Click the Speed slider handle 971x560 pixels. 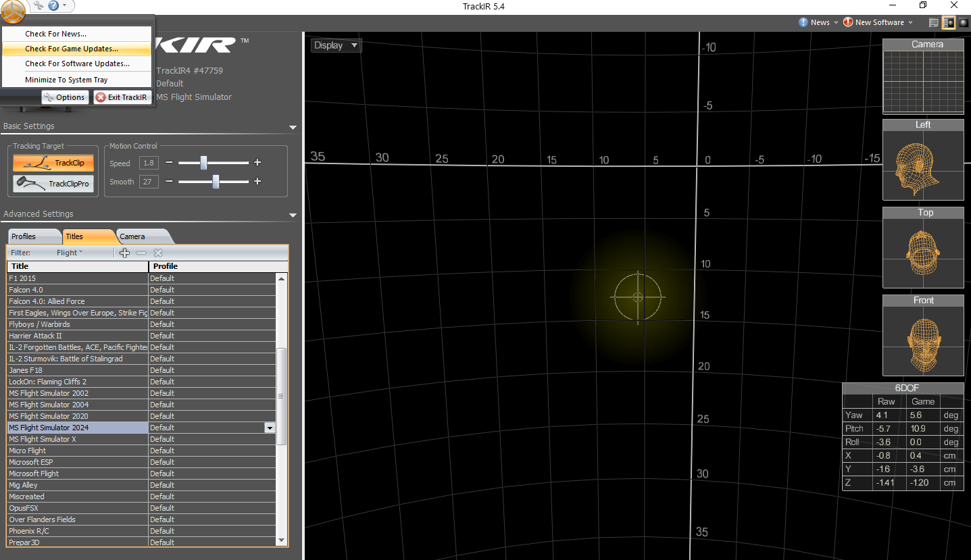(x=203, y=163)
